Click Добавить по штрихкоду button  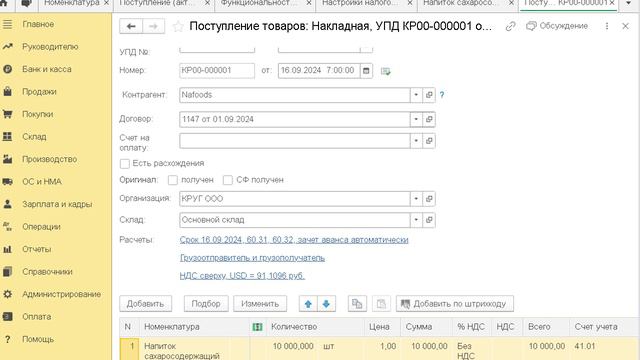[455, 304]
